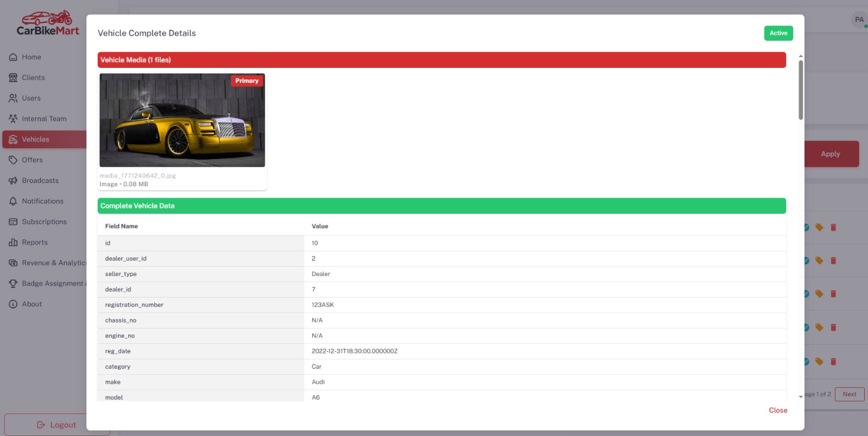The height and width of the screenshot is (436, 868).
Task: Click the 'Dealer' value cell
Action: tap(545, 274)
